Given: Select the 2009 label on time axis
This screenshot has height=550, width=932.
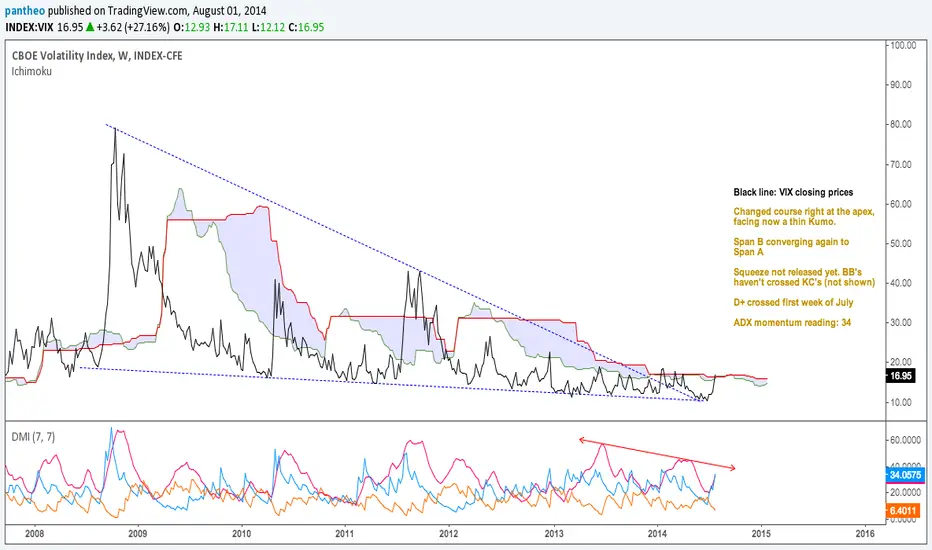Looking at the screenshot, I should (x=138, y=533).
